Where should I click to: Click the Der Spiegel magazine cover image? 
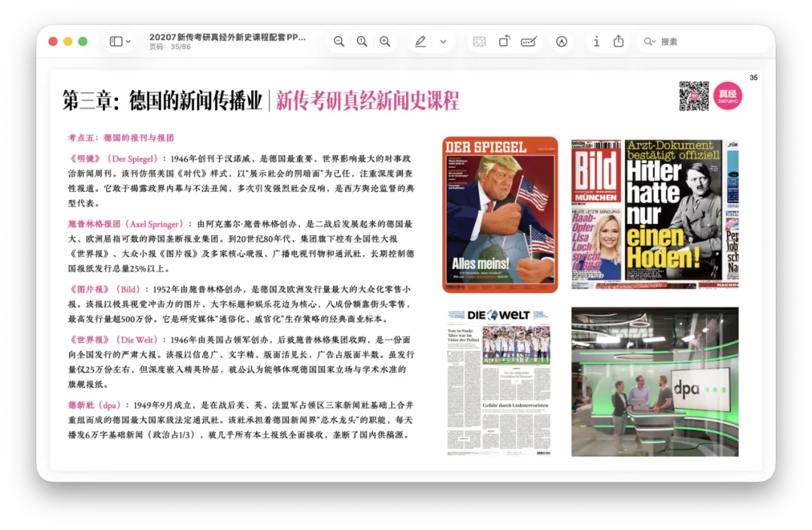500,215
